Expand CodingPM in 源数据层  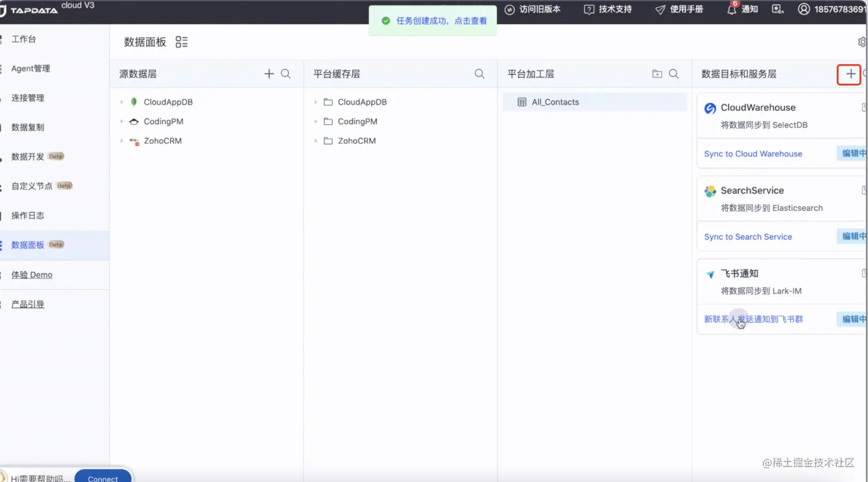[122, 122]
